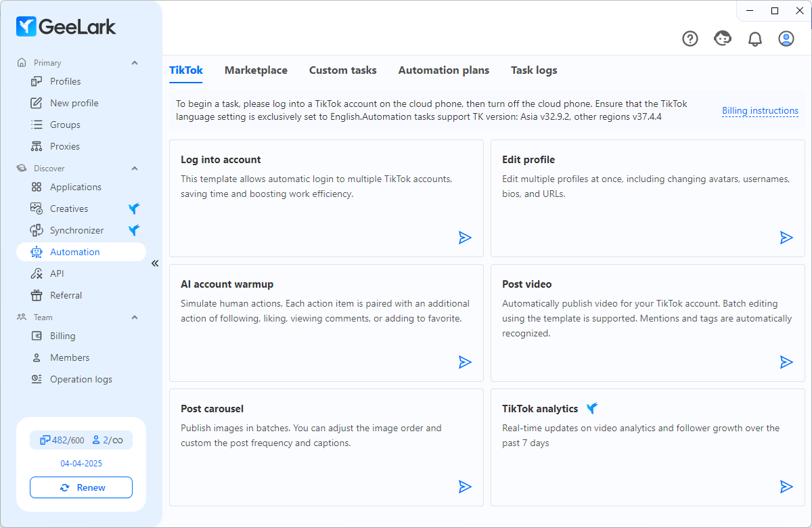Launch the Post carousel template arrow
The image size is (812, 528).
click(x=465, y=486)
